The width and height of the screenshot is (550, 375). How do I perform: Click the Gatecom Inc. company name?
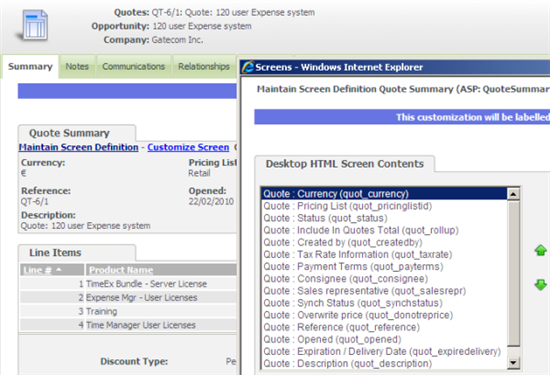(x=177, y=40)
